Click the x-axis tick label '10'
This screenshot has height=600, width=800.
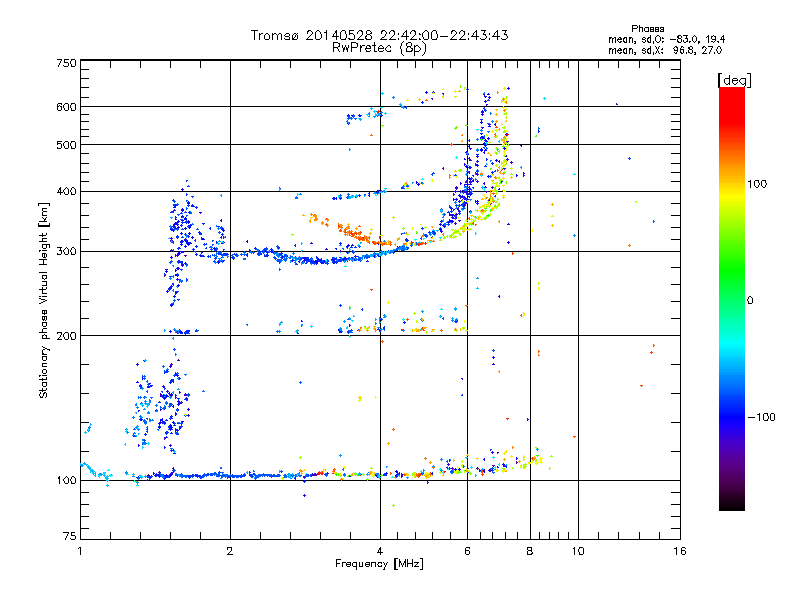[578, 551]
